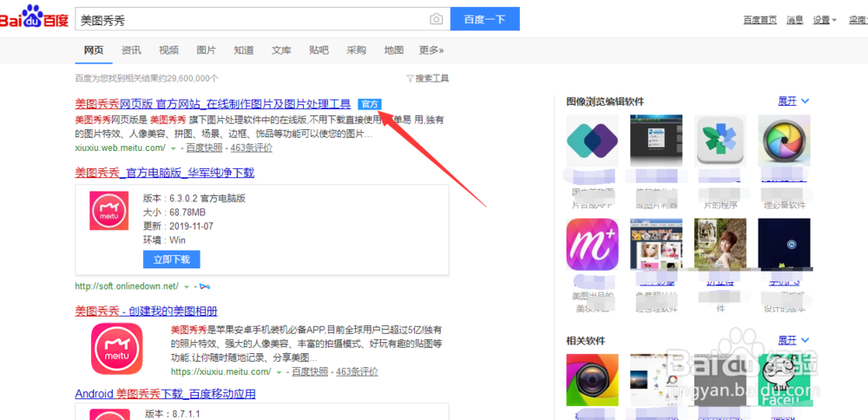Open the 更多» menu
Image resolution: width=868 pixels, height=420 pixels.
[x=431, y=50]
